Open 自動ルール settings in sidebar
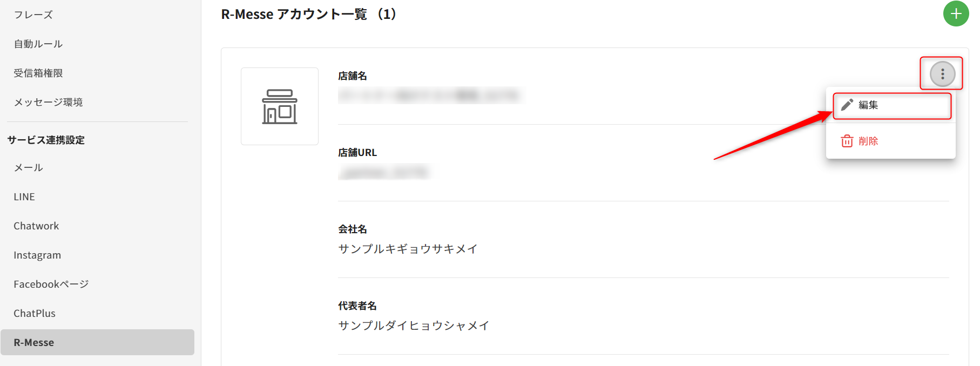The width and height of the screenshot is (980, 366). point(38,44)
